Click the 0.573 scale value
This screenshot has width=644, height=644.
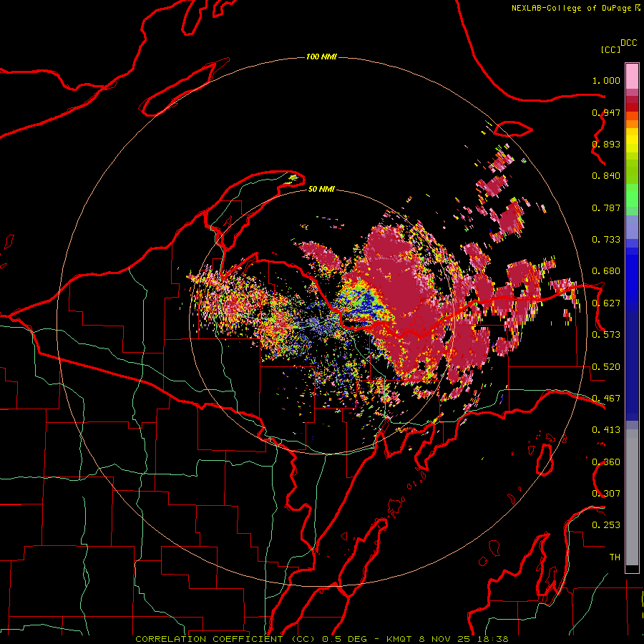(x=606, y=335)
